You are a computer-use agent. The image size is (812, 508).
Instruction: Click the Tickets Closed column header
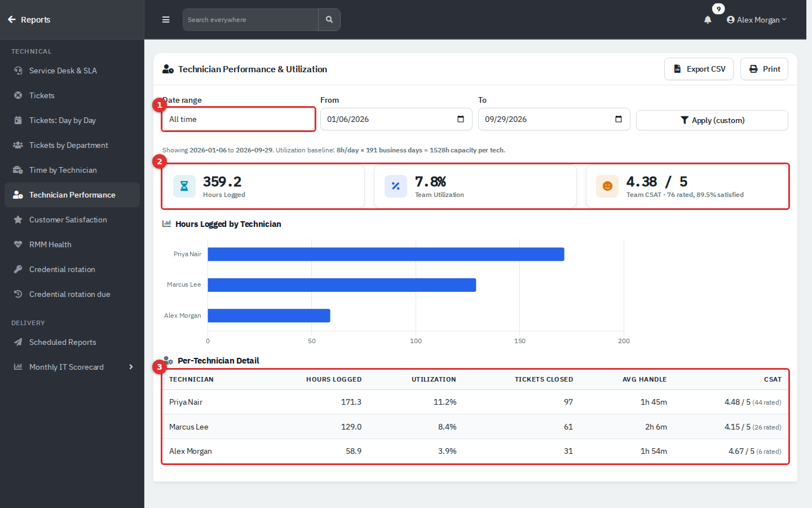click(x=544, y=379)
